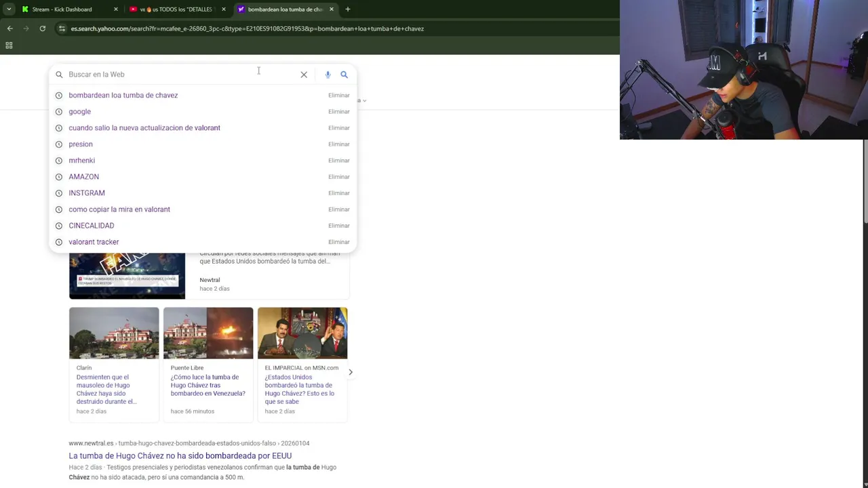Viewport: 868px width, 488px height.
Task: Open the Newtral FAKE news thumbnail
Action: (x=127, y=276)
